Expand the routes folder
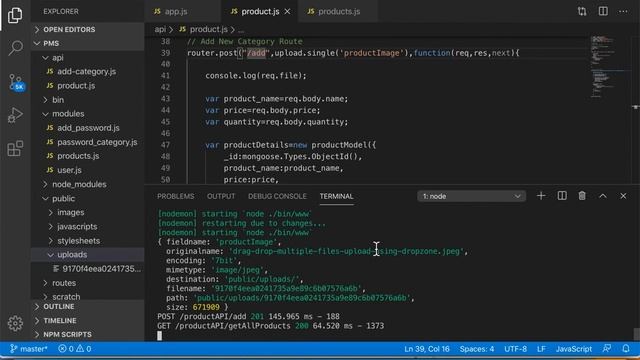The height and width of the screenshot is (360, 640). [87, 283]
